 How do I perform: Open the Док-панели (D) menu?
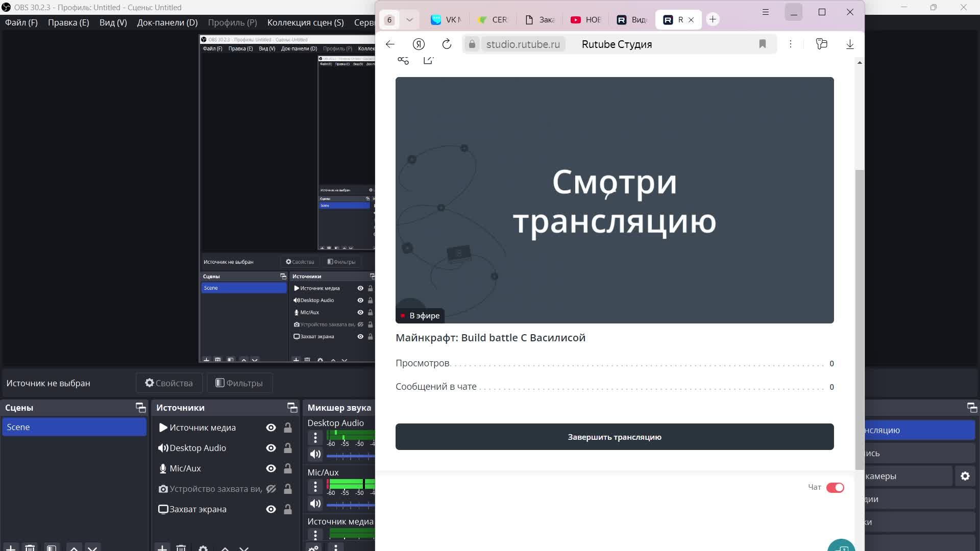167,22
